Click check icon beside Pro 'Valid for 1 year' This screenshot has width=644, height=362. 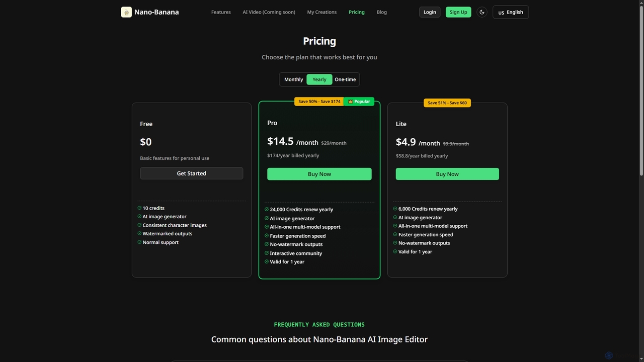(x=267, y=262)
